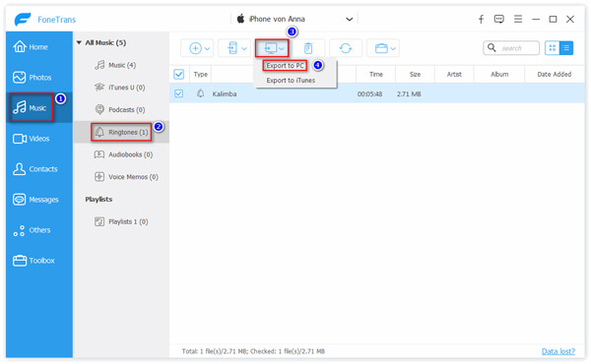Open the Toolbox briefcase icon in toolbar
The height and width of the screenshot is (364, 591).
click(x=381, y=48)
